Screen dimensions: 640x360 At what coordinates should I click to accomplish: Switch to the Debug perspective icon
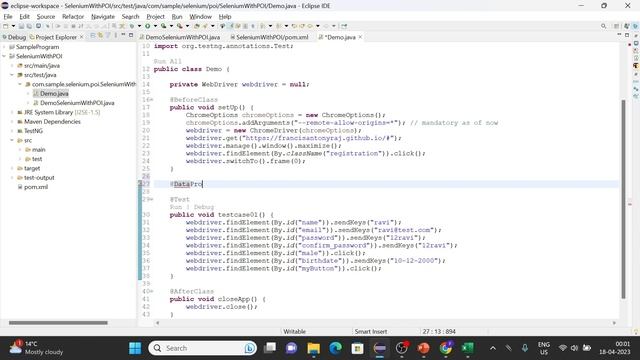pyautogui.click(x=635, y=26)
